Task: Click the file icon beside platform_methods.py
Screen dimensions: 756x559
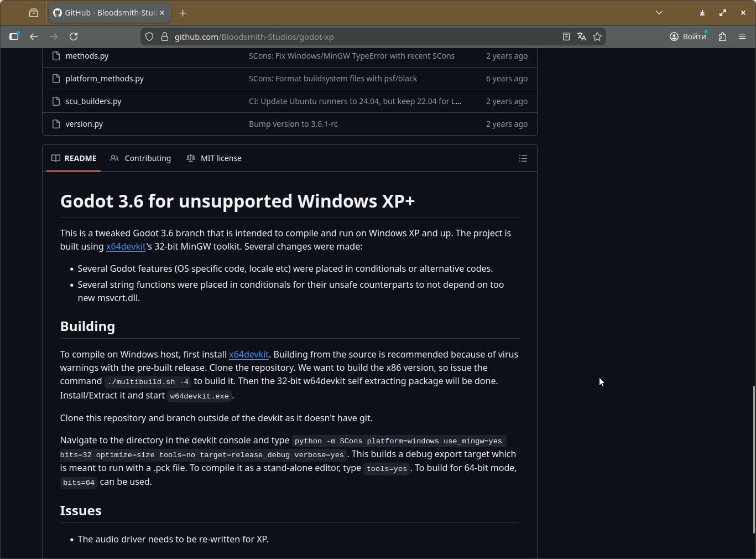Action: pyautogui.click(x=55, y=79)
